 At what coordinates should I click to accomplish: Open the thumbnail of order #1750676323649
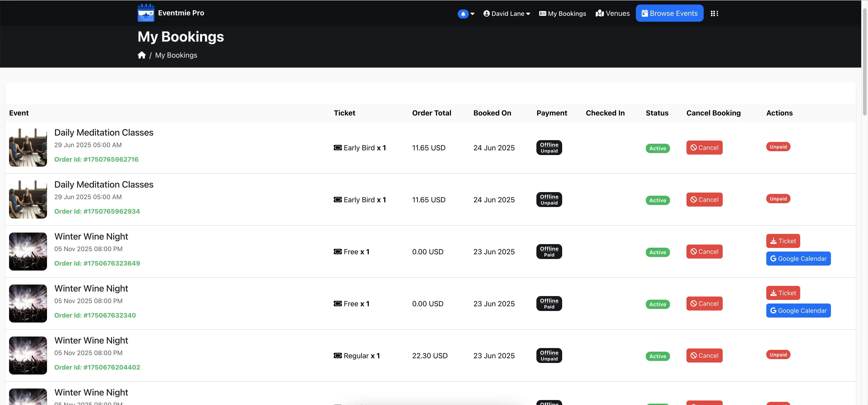[x=28, y=252]
